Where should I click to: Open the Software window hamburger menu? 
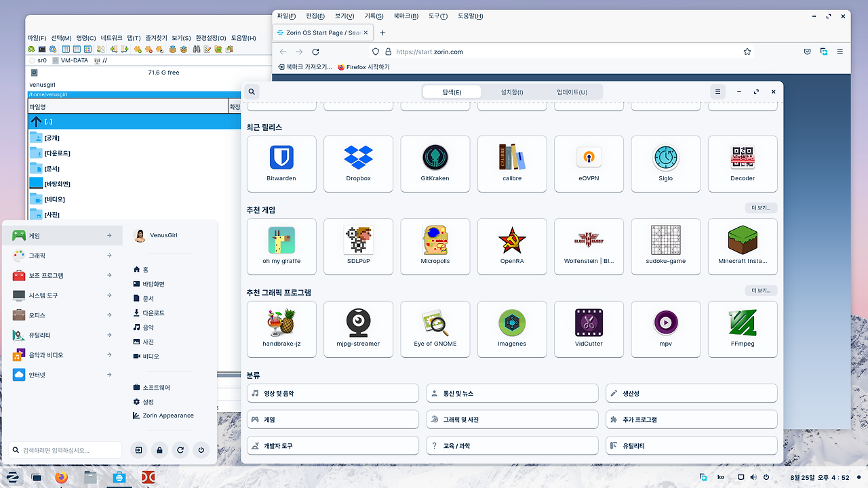[717, 91]
